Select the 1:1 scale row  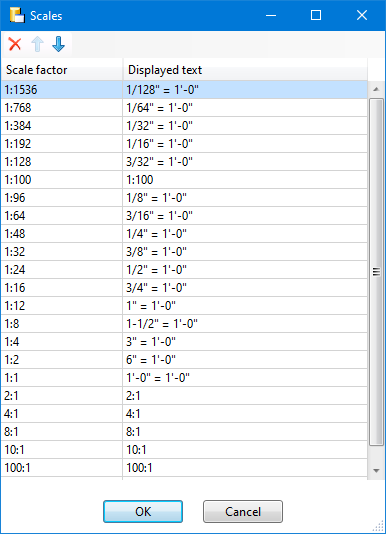(184, 378)
